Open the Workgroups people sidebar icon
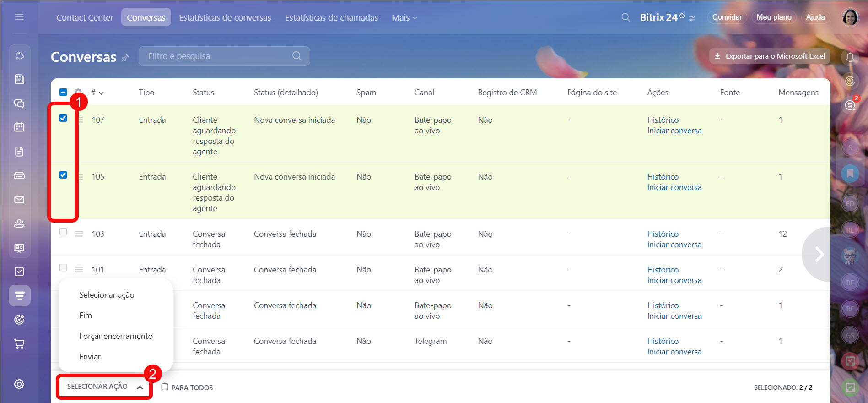Screen dimensions: 868x403 coord(19,223)
